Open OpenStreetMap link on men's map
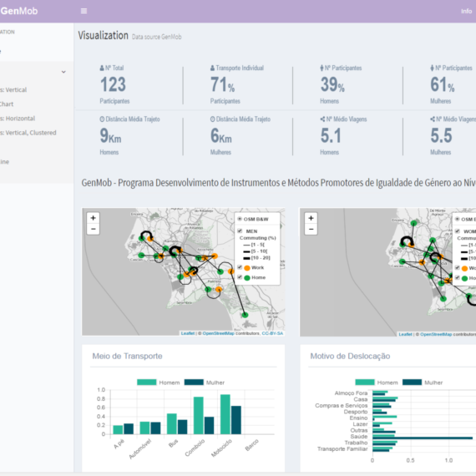The width and height of the screenshot is (476, 476). click(218, 333)
